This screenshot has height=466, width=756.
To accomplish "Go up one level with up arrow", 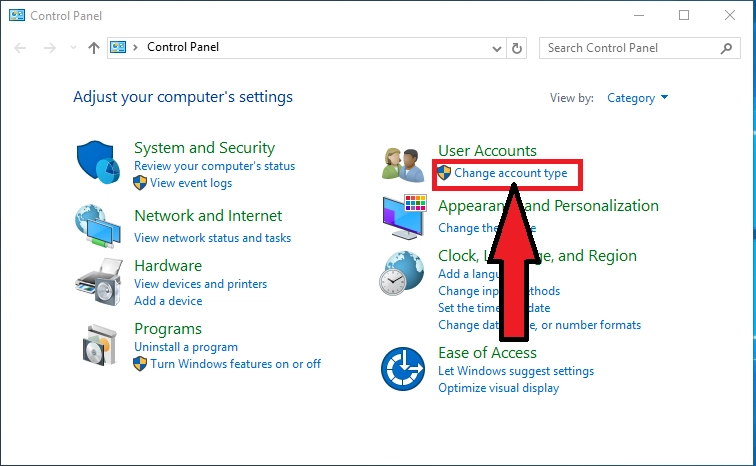I will [x=93, y=48].
